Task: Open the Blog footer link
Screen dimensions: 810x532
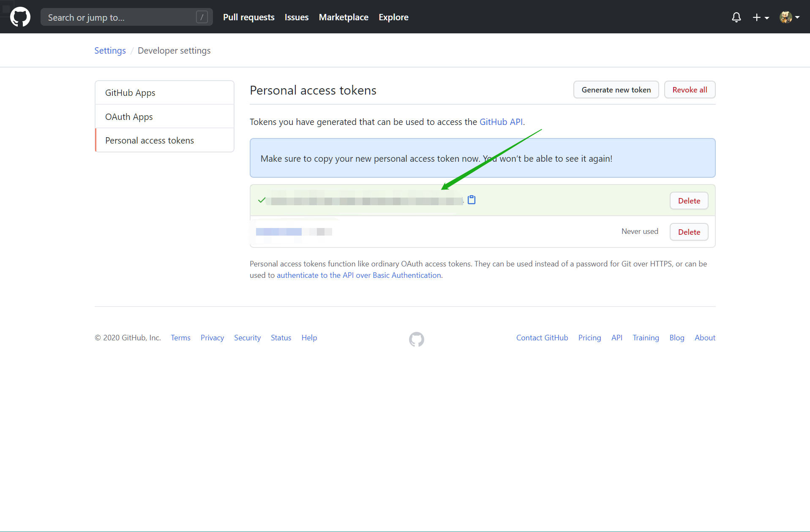Action: [x=677, y=337]
